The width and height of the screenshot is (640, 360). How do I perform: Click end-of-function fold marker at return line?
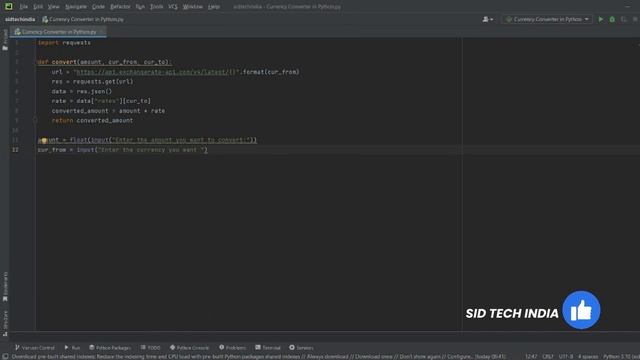coord(35,120)
